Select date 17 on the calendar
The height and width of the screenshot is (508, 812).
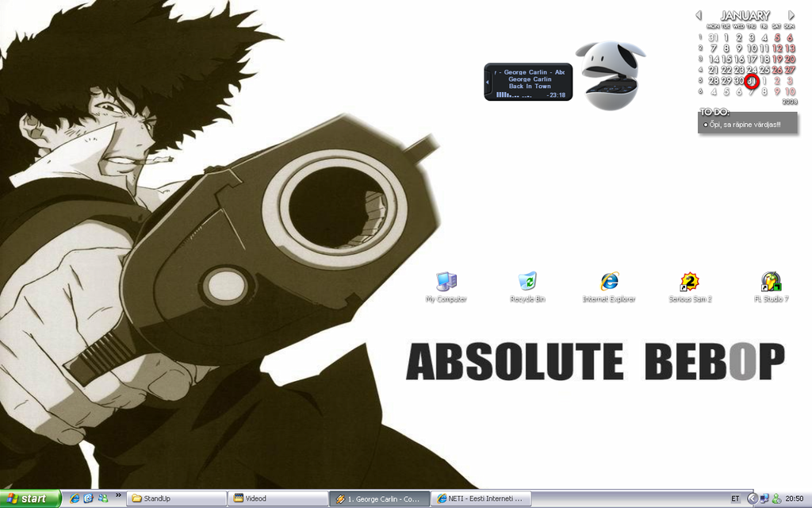point(752,59)
